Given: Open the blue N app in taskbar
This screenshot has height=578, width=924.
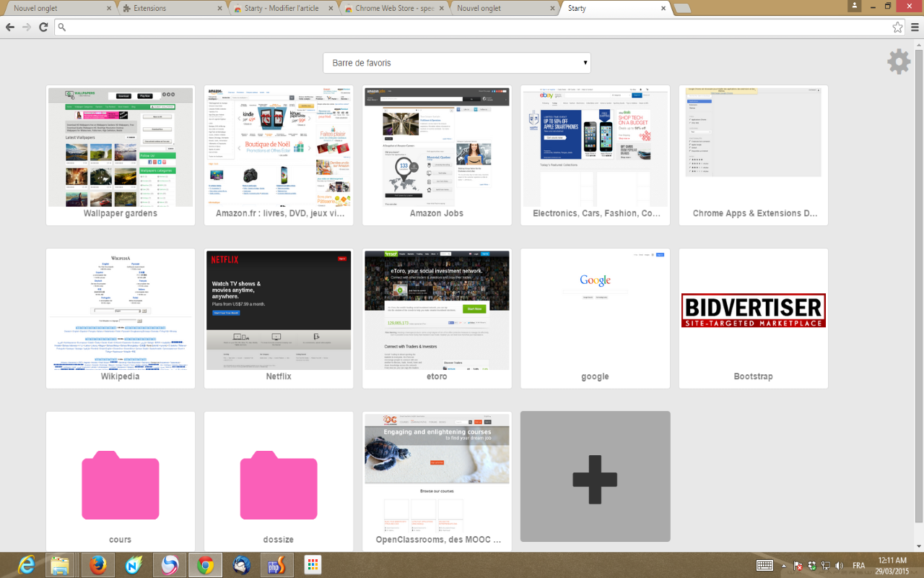Looking at the screenshot, I should click(x=134, y=565).
